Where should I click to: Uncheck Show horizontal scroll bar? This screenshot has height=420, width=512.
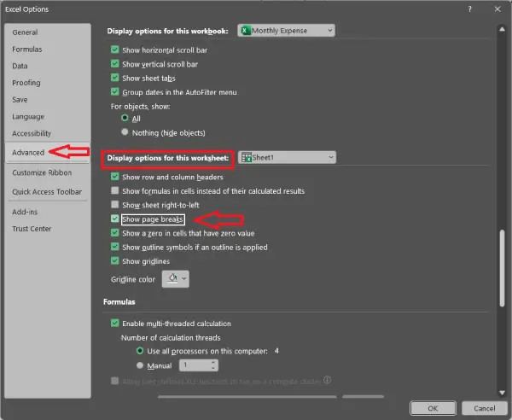coord(115,50)
